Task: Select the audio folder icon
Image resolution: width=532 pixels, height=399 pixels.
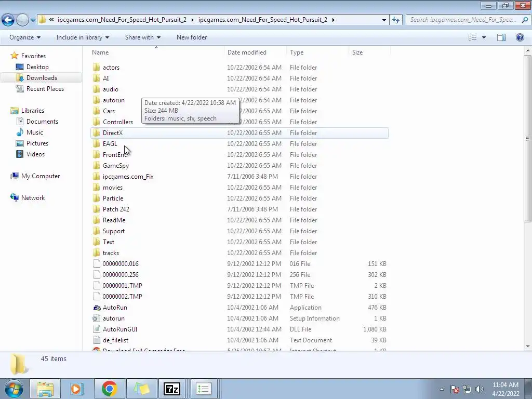Action: click(x=96, y=89)
